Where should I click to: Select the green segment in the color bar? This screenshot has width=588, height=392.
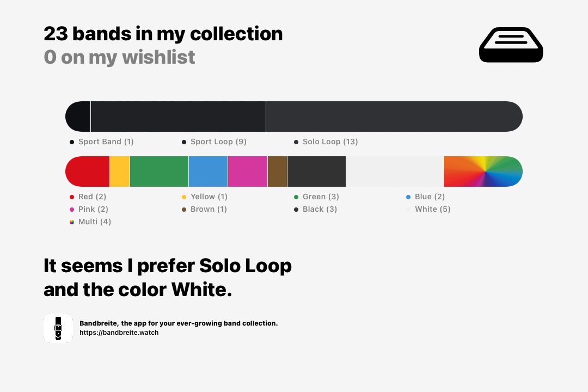pyautogui.click(x=159, y=171)
